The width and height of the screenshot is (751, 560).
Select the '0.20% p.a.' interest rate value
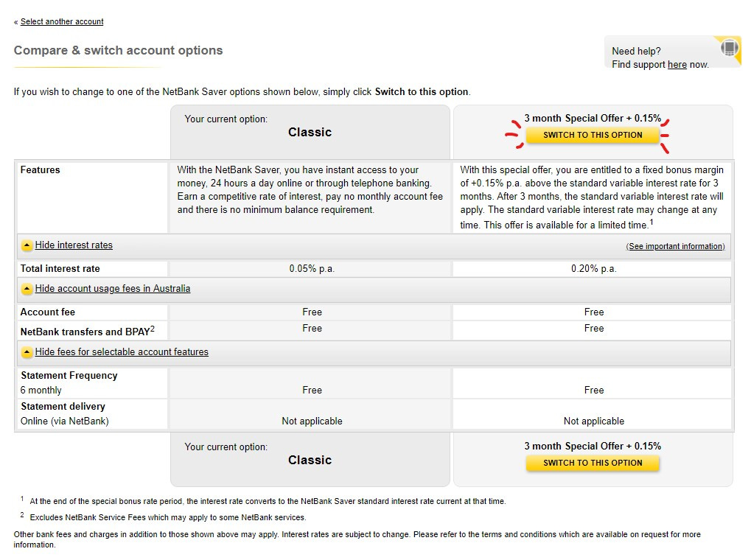(x=593, y=269)
